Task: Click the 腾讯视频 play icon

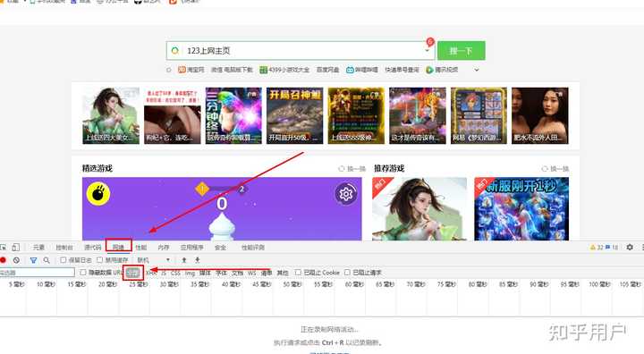Action: coord(429,70)
